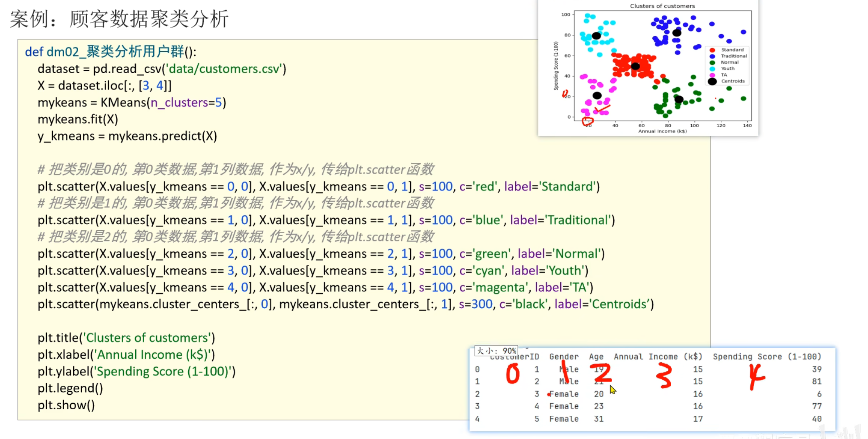Viewport: 868px width, 439px height.
Task: Click the 'Clusters of customers' chart title
Action: point(662,6)
